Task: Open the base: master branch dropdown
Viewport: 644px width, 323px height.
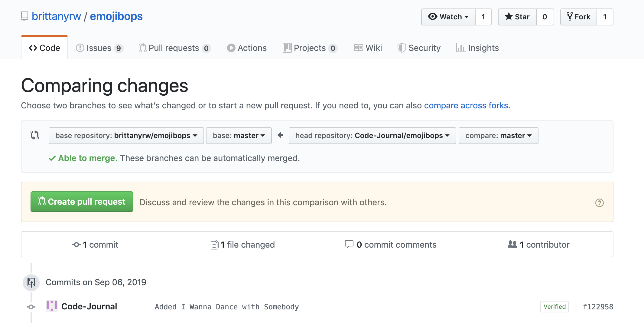Action: (239, 136)
